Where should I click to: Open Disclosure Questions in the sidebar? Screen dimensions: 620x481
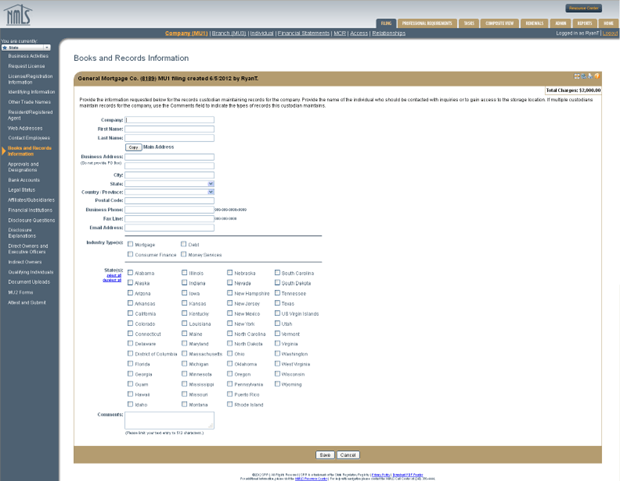pos(32,220)
